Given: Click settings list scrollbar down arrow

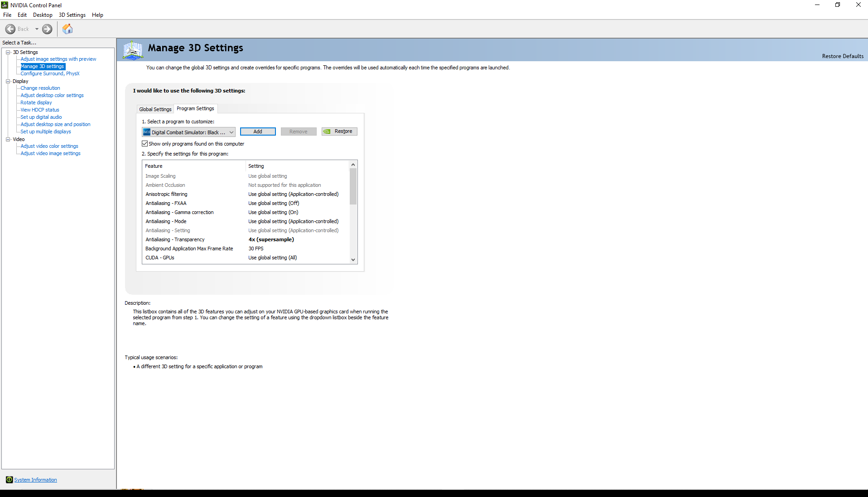Looking at the screenshot, I should pyautogui.click(x=353, y=260).
